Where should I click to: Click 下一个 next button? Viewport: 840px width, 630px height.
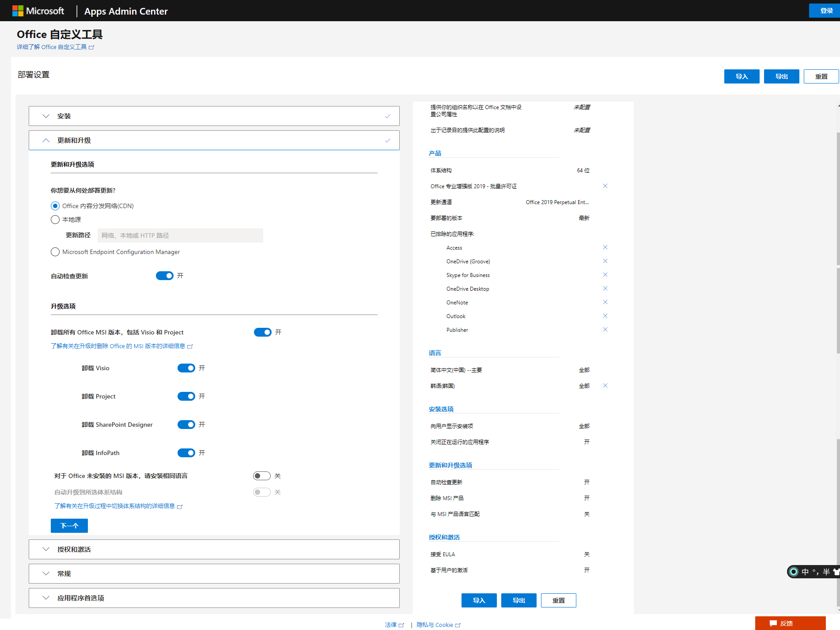coord(69,526)
